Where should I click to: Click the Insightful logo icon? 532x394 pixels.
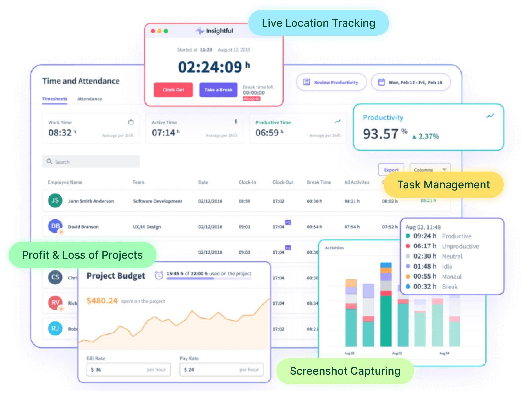(200, 31)
